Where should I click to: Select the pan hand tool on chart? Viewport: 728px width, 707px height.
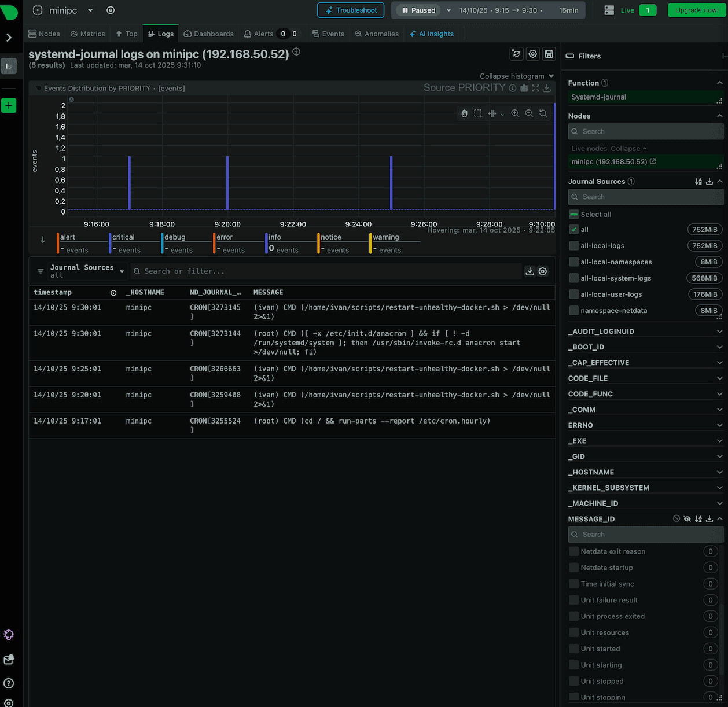pos(464,113)
